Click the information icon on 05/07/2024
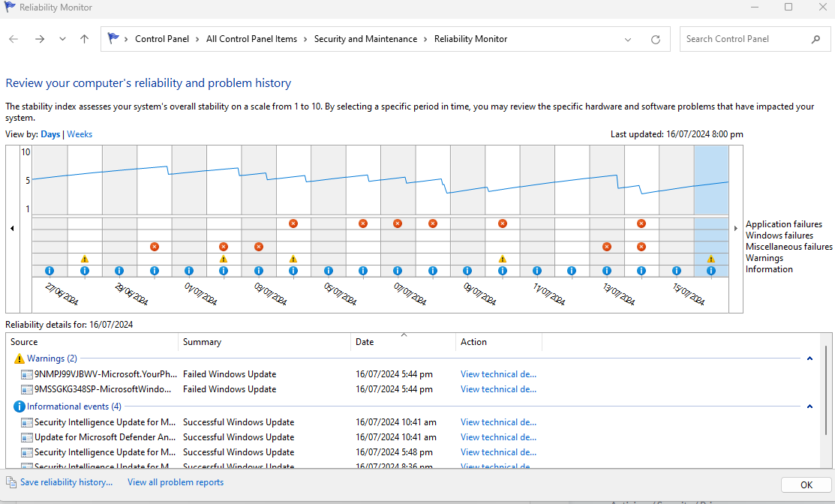 pos(328,271)
